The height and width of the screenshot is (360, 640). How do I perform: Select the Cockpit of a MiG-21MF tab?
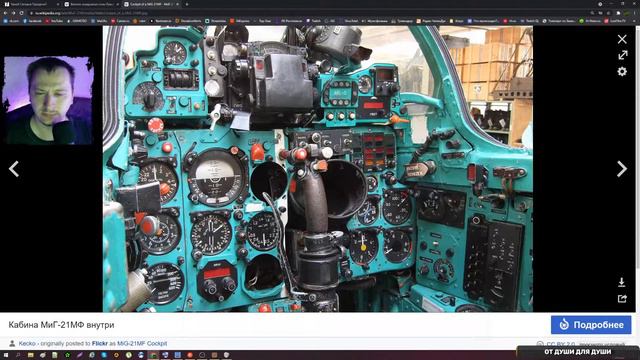[x=151, y=4]
